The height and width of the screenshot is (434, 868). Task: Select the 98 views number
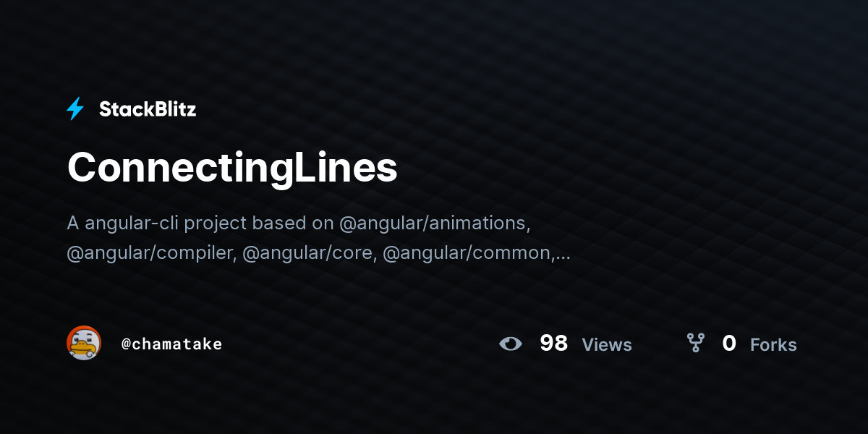[554, 344]
